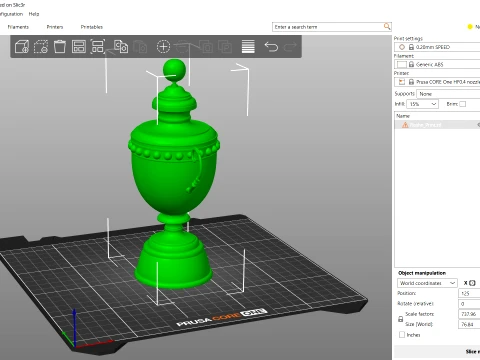Toggle the scale proportions lock icon

401,319
